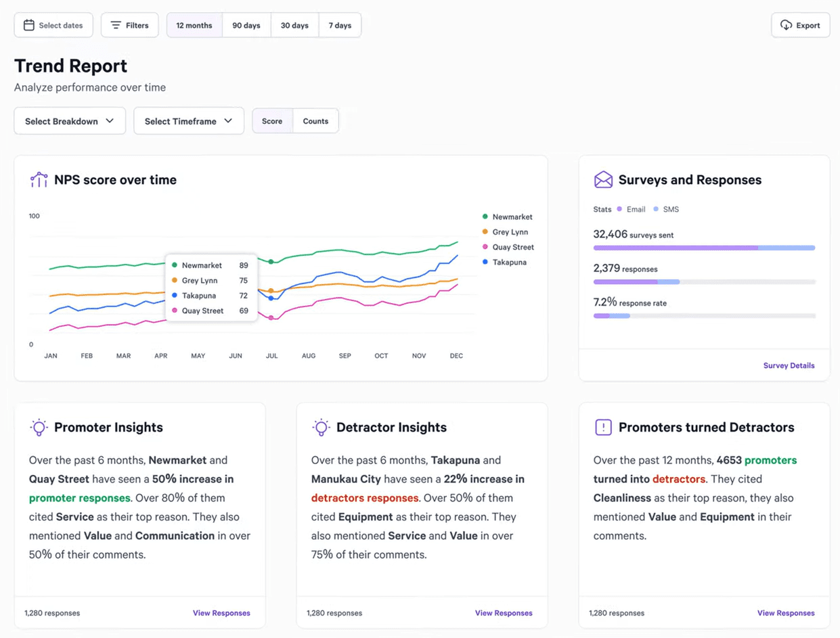Click the Export download icon
This screenshot has width=840, height=638.
click(787, 24)
